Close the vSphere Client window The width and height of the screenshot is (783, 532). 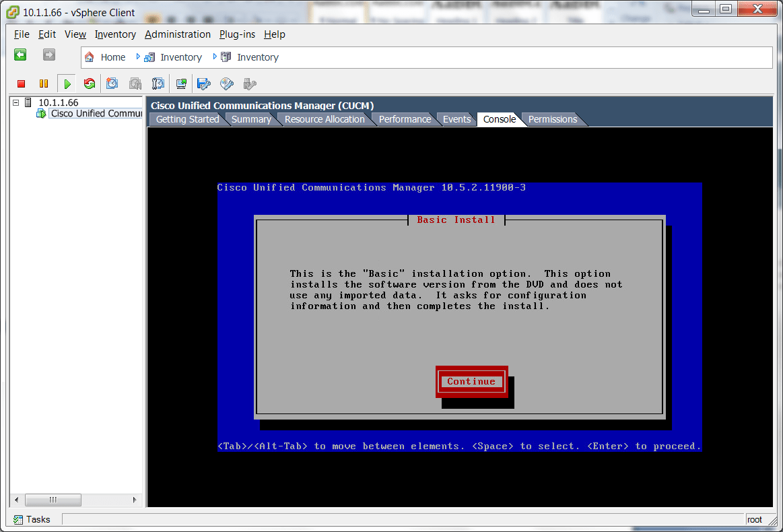(x=757, y=9)
